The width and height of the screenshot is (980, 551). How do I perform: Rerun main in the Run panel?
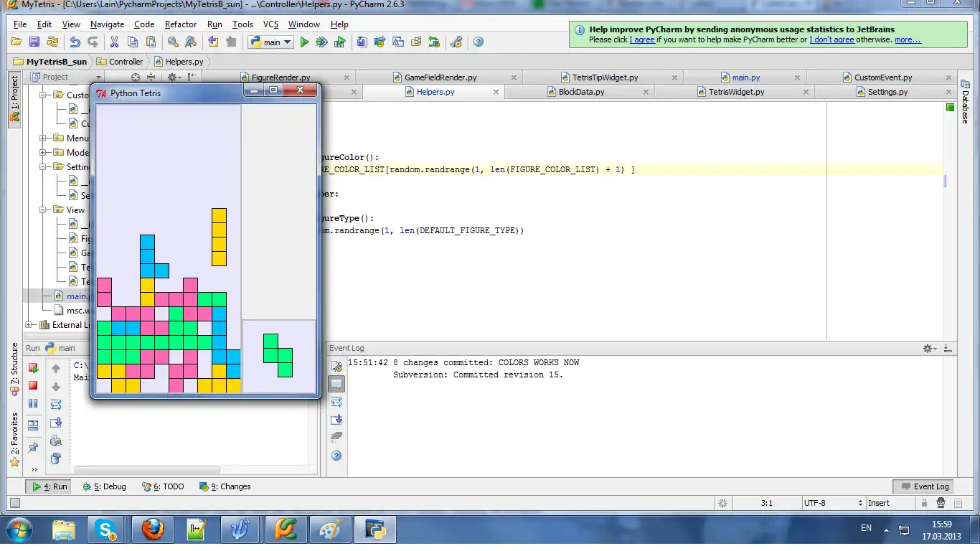coord(33,368)
